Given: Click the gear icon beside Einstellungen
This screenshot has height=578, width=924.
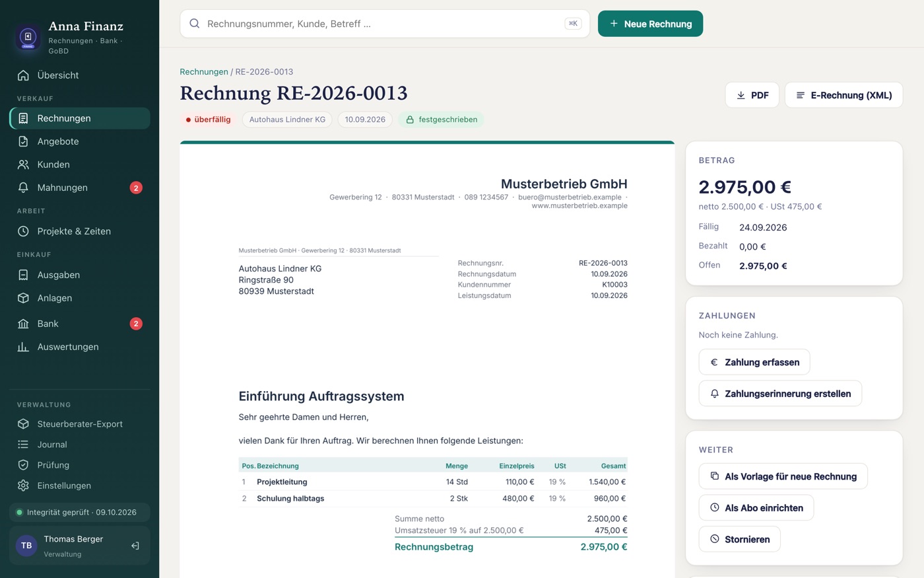Looking at the screenshot, I should coord(23,486).
